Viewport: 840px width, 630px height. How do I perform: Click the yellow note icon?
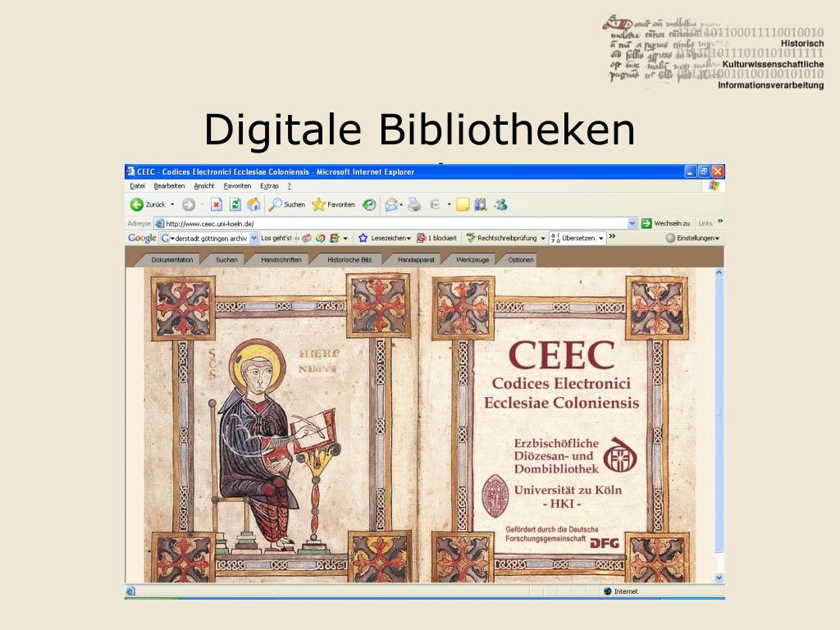click(x=463, y=204)
